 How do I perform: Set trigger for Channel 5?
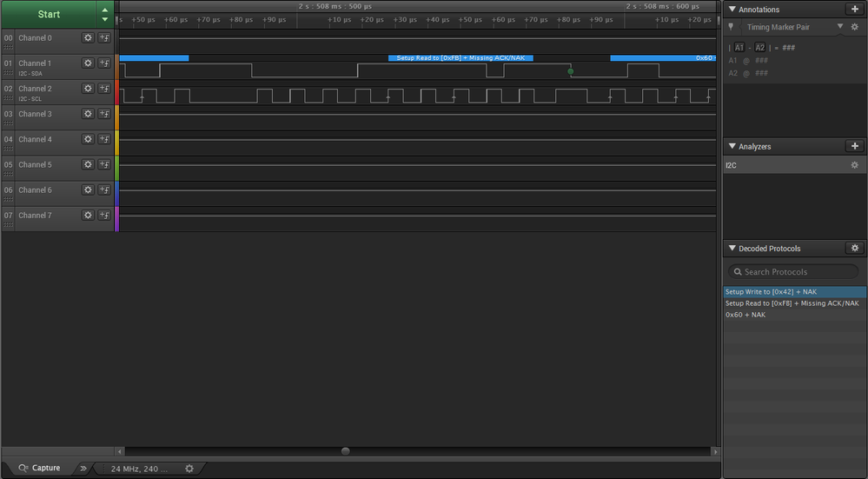click(104, 164)
